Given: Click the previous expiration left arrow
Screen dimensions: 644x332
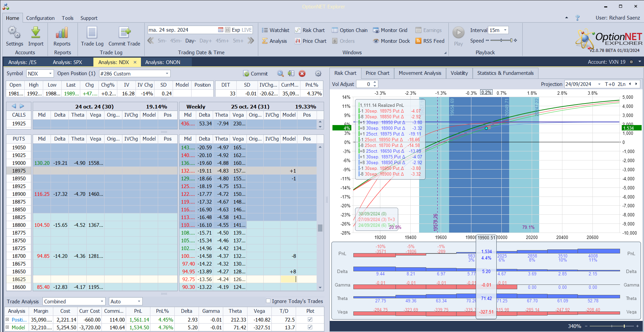Looking at the screenshot, I should point(14,106).
